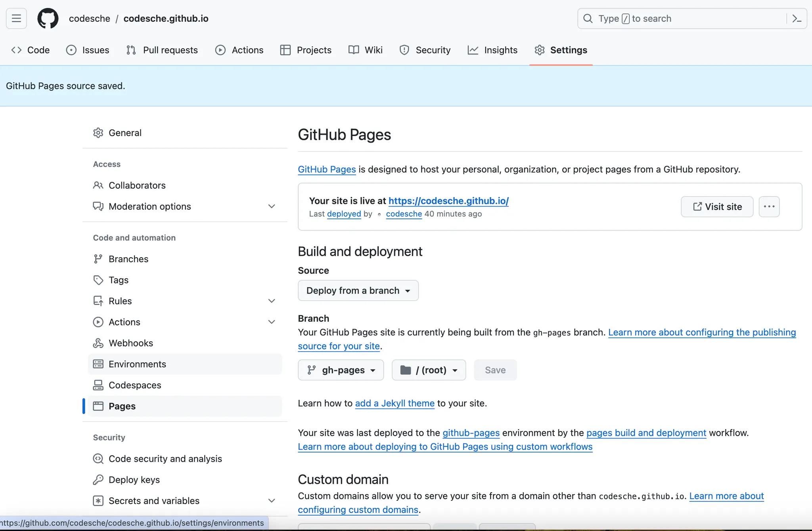Expand the Moderation options section
Viewport: 812px width, 531px height.
(272, 206)
